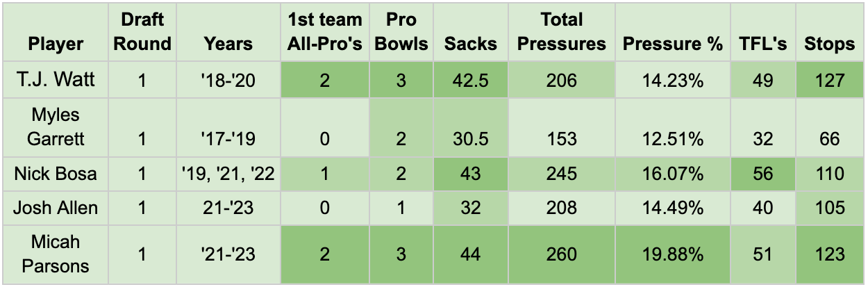
Task: Click the Nick Bosa row label
Action: tap(56, 173)
